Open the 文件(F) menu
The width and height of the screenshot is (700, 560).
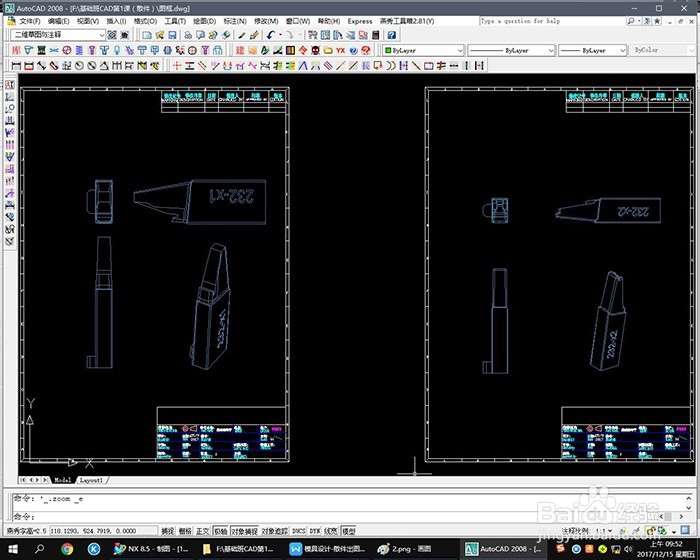29,21
